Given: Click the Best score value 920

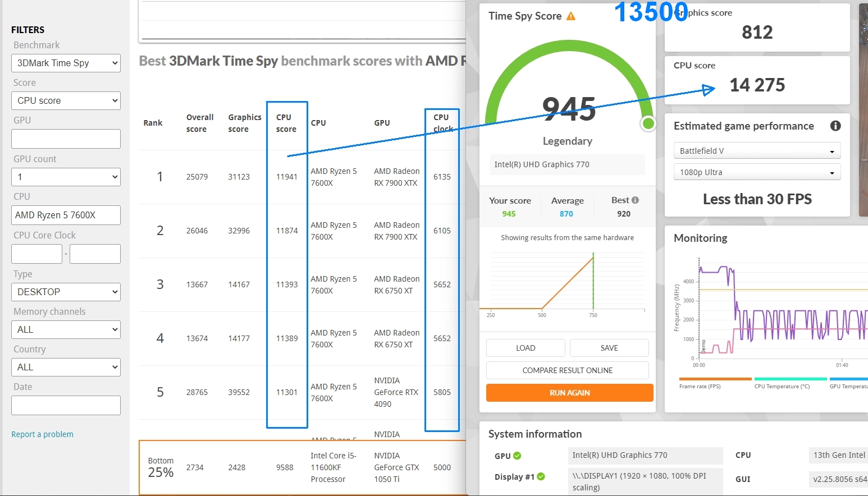Looking at the screenshot, I should [x=624, y=214].
